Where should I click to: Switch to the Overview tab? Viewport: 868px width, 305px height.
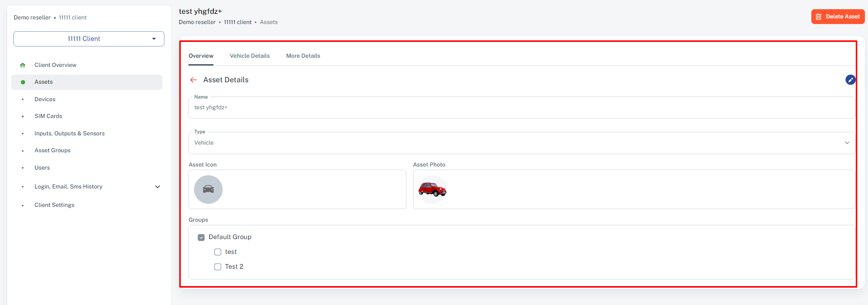pyautogui.click(x=201, y=56)
